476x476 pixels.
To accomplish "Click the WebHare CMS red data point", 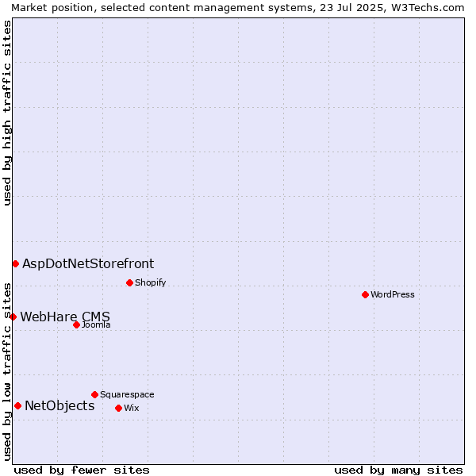I will coord(13,317).
